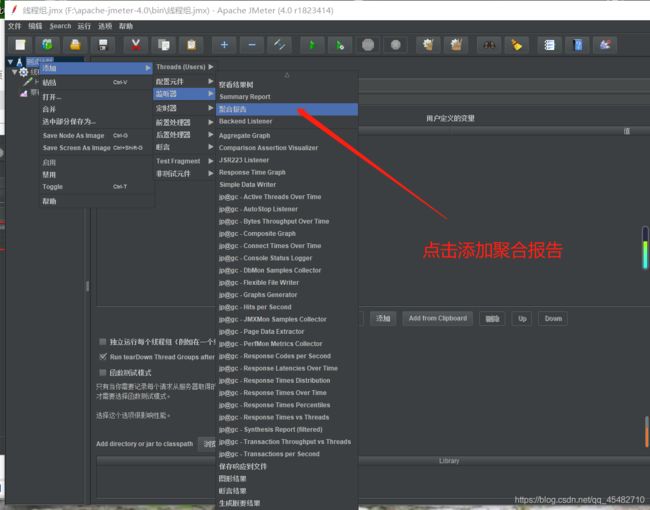Click the Collapse All minus icon
Viewport: 650px width, 510px height.
(x=252, y=45)
